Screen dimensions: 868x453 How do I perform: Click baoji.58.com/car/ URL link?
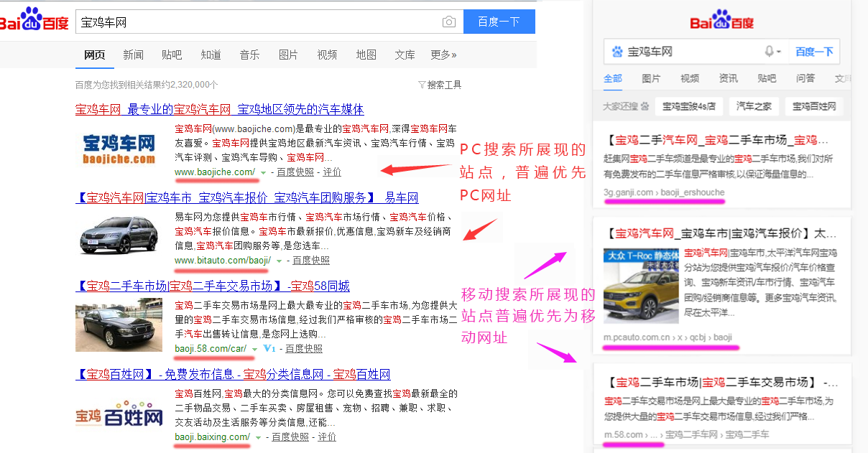click(x=211, y=349)
